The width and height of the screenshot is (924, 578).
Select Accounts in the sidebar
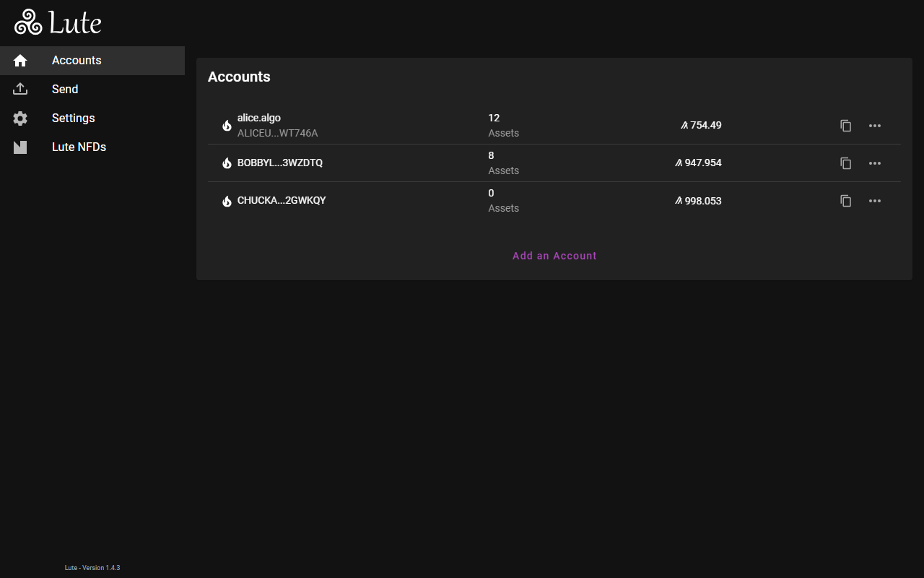[x=77, y=61]
